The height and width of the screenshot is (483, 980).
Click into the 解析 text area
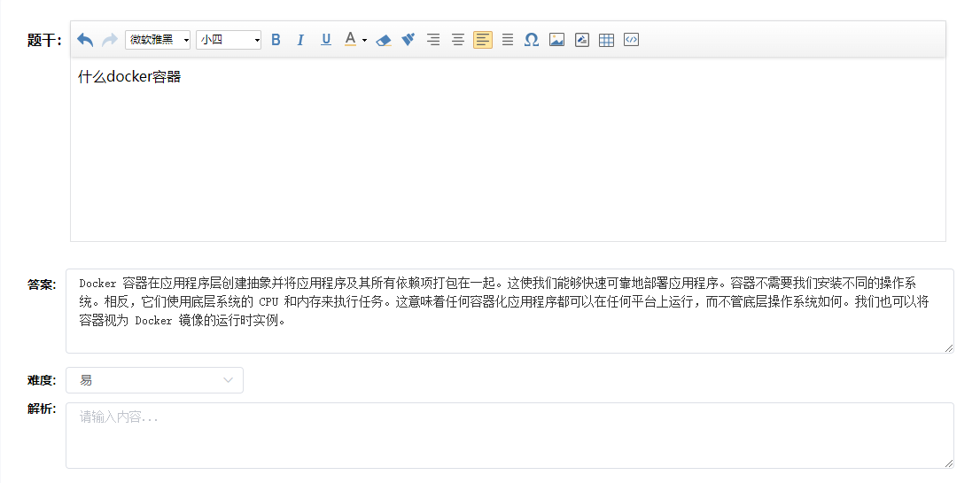coord(509,435)
